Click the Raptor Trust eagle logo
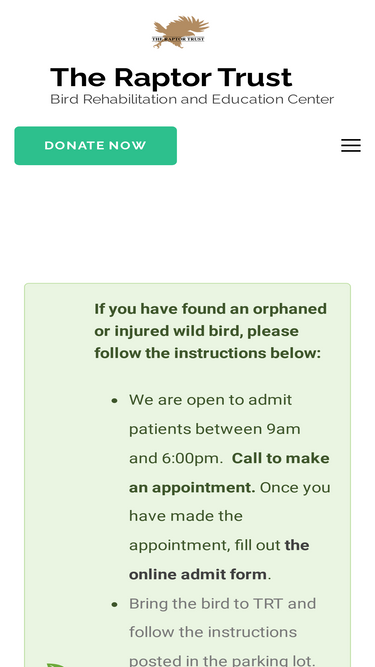Image resolution: width=375 pixels, height=667 pixels. (x=181, y=32)
